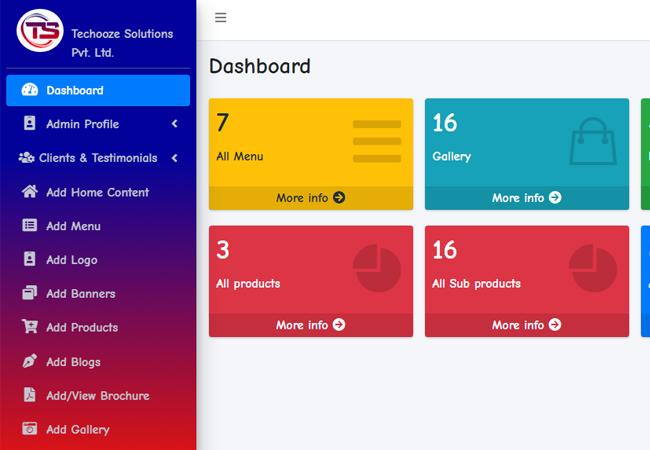Click the Add Logo badge icon
The width and height of the screenshot is (650, 450).
click(29, 260)
